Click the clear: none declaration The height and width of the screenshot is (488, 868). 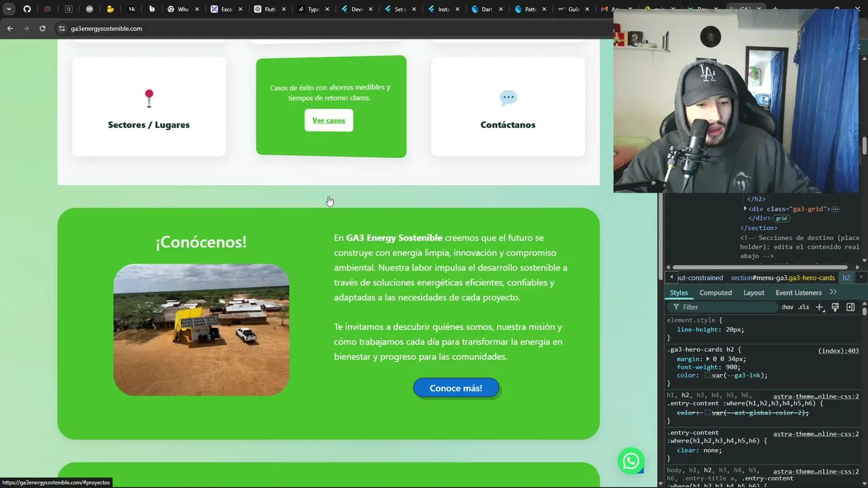pos(698,450)
